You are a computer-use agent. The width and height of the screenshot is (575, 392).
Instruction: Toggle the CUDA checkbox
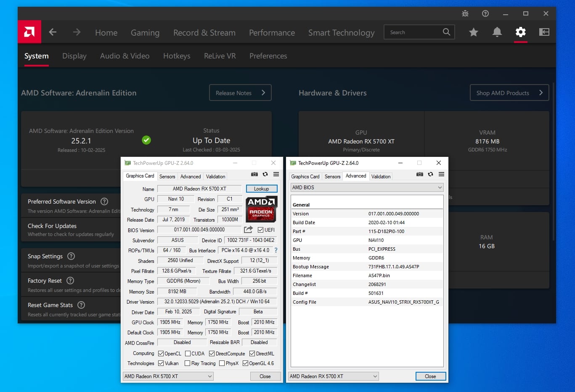click(x=188, y=353)
